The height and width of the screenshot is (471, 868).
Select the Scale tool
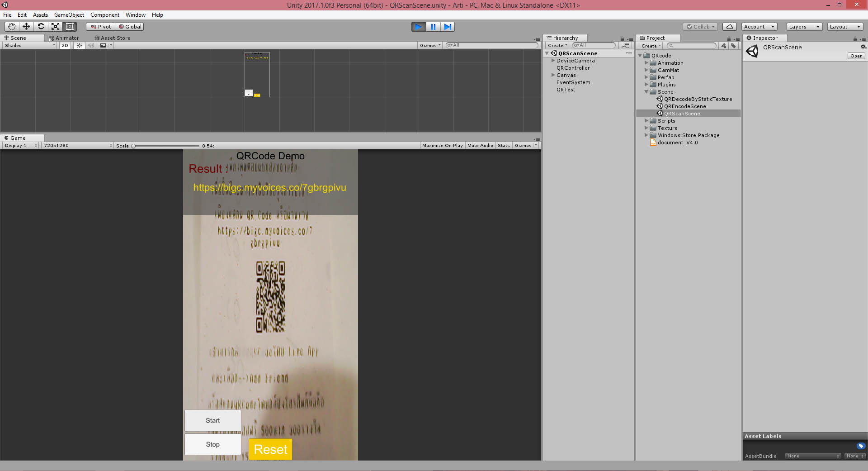(55, 27)
